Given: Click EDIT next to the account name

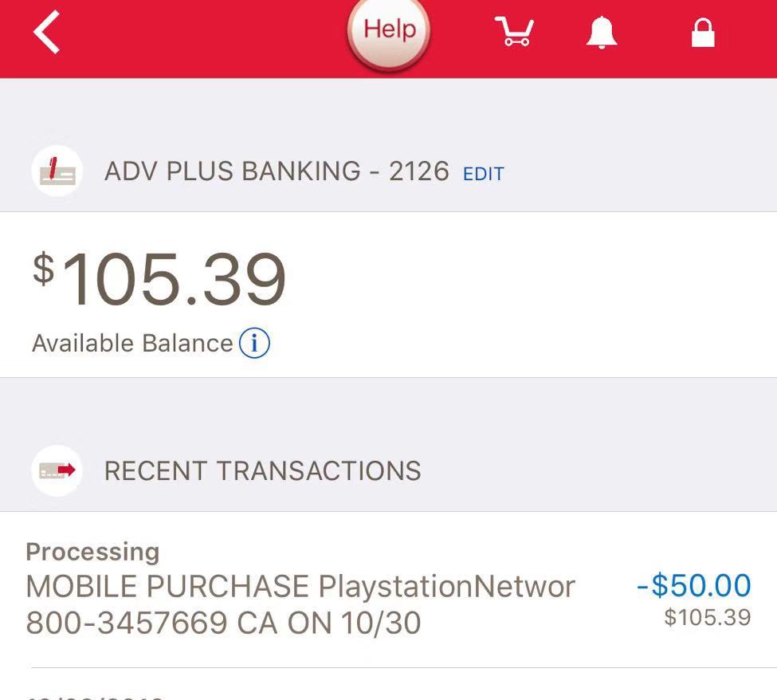Looking at the screenshot, I should pyautogui.click(x=483, y=174).
